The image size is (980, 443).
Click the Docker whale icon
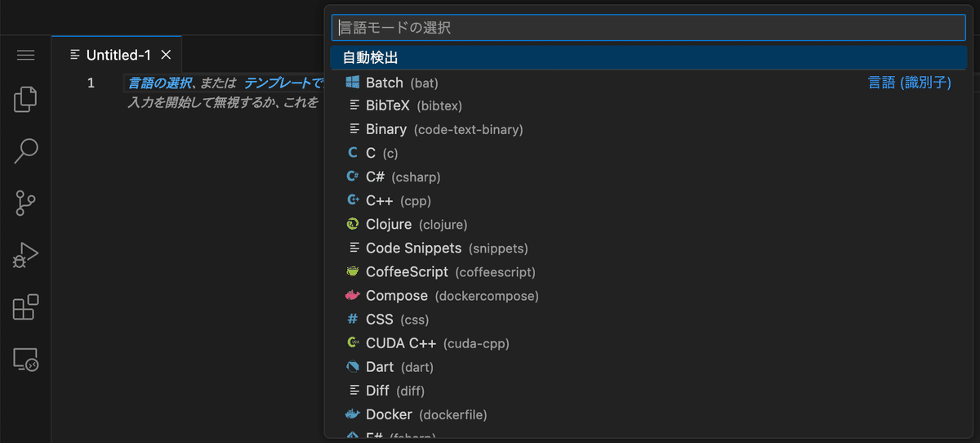(353, 414)
